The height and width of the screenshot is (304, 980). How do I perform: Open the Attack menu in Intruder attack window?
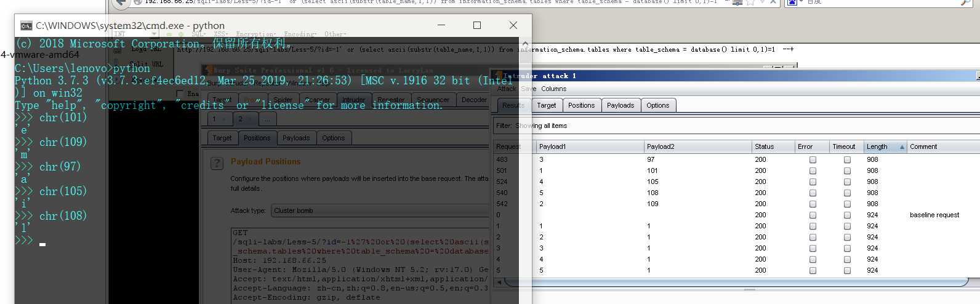pos(507,89)
